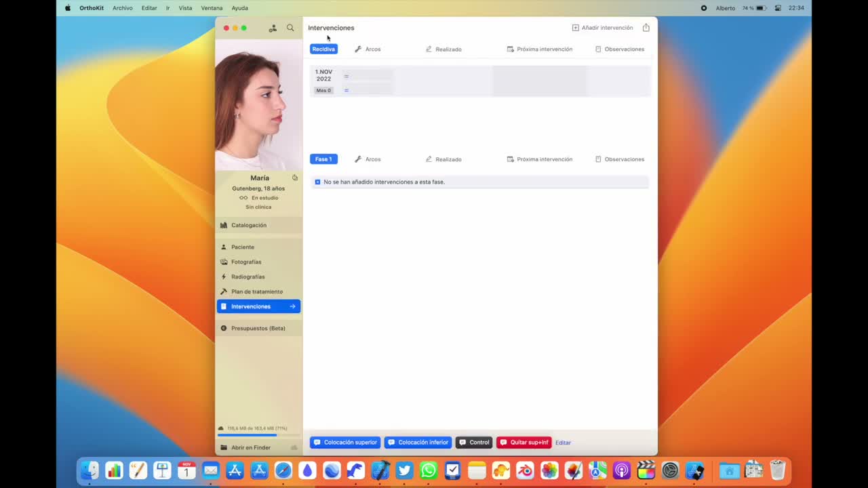Screen dimensions: 868x488
Task: Add a Colocación inferior intervention
Action: pyautogui.click(x=418, y=443)
